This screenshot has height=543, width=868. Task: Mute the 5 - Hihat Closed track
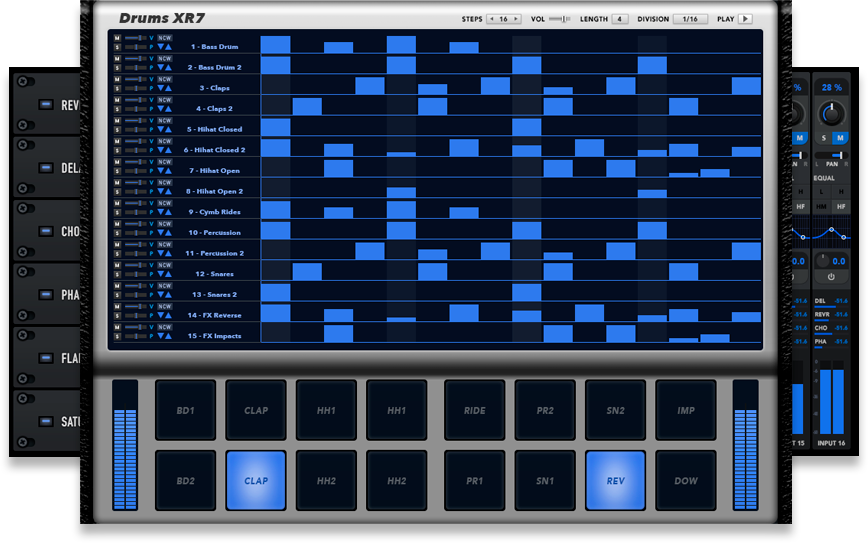[117, 121]
